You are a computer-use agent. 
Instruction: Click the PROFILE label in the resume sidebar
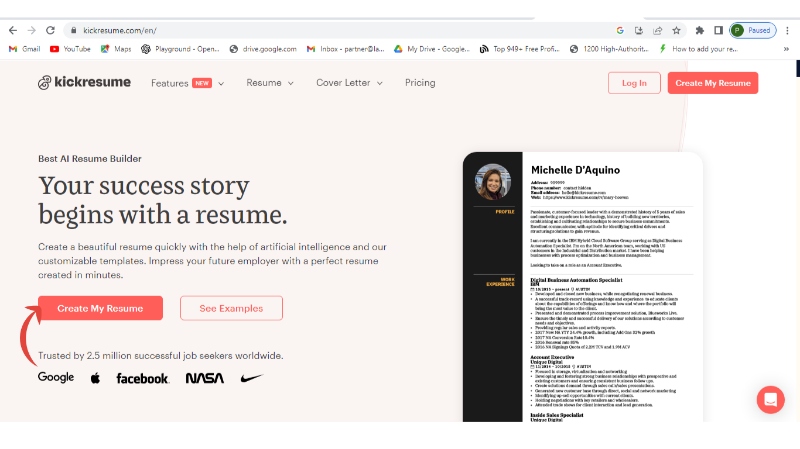click(505, 212)
